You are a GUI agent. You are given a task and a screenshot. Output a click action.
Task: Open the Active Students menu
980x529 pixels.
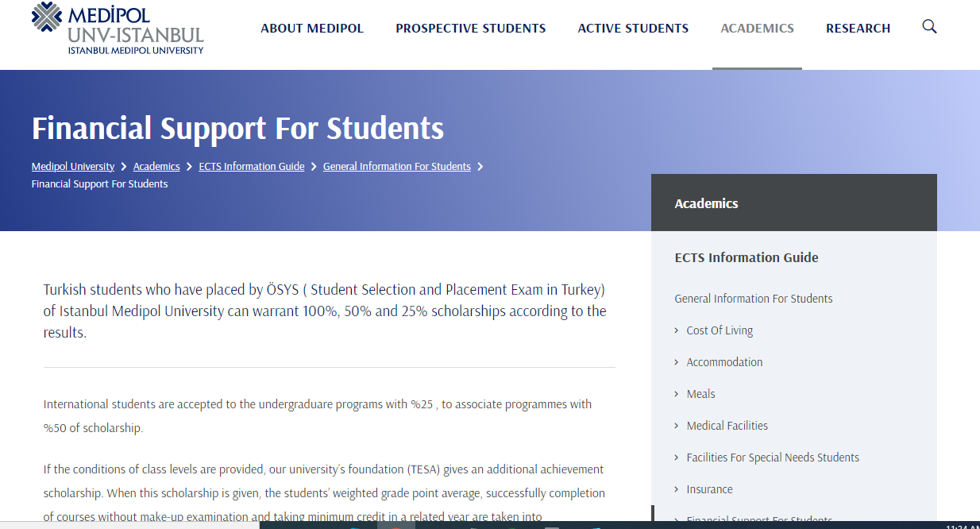[x=633, y=29]
